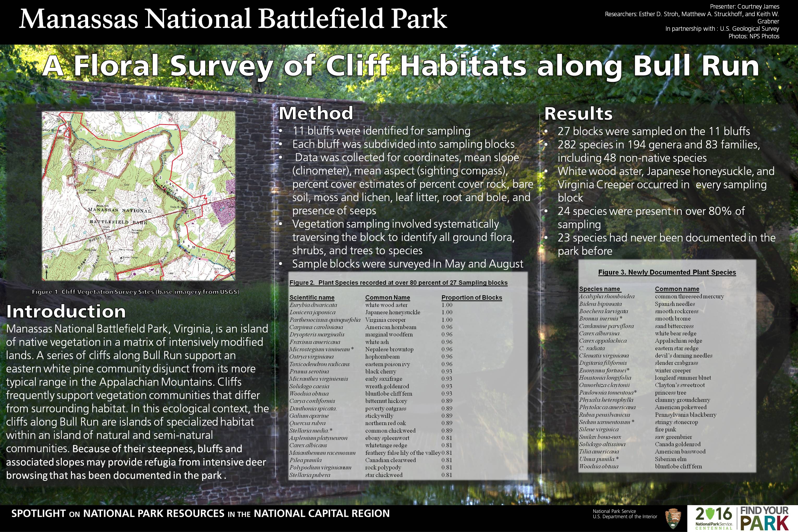Click '27 blocks were sampled on the 11 bluffs'
This screenshot has width=798, height=532.
pos(654,131)
